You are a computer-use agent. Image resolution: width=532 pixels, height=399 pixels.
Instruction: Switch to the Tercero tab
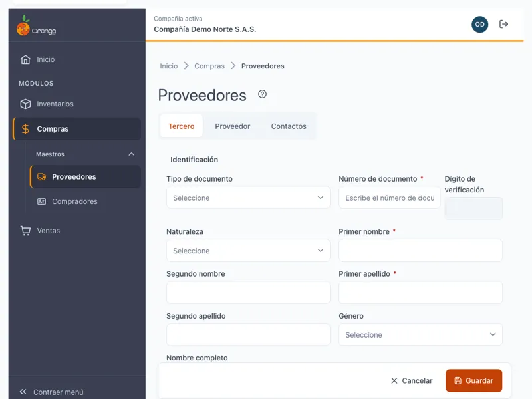(x=182, y=126)
